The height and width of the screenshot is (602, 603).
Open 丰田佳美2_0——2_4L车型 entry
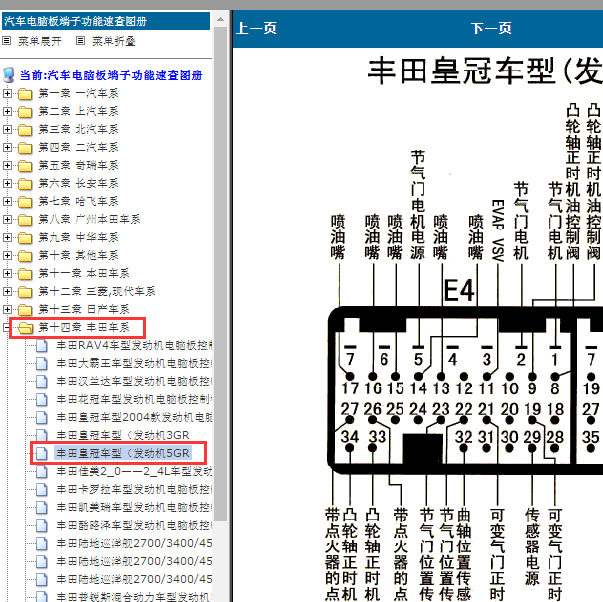click(134, 471)
